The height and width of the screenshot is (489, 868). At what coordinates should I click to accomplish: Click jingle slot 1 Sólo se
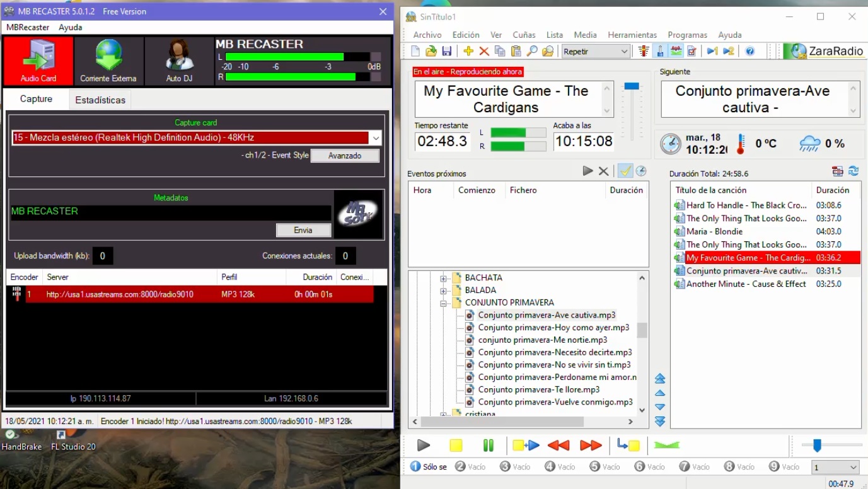coord(429,467)
